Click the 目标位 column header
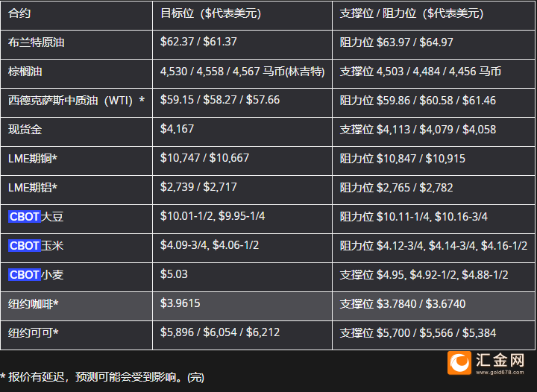The image size is (537, 392). click(210, 13)
